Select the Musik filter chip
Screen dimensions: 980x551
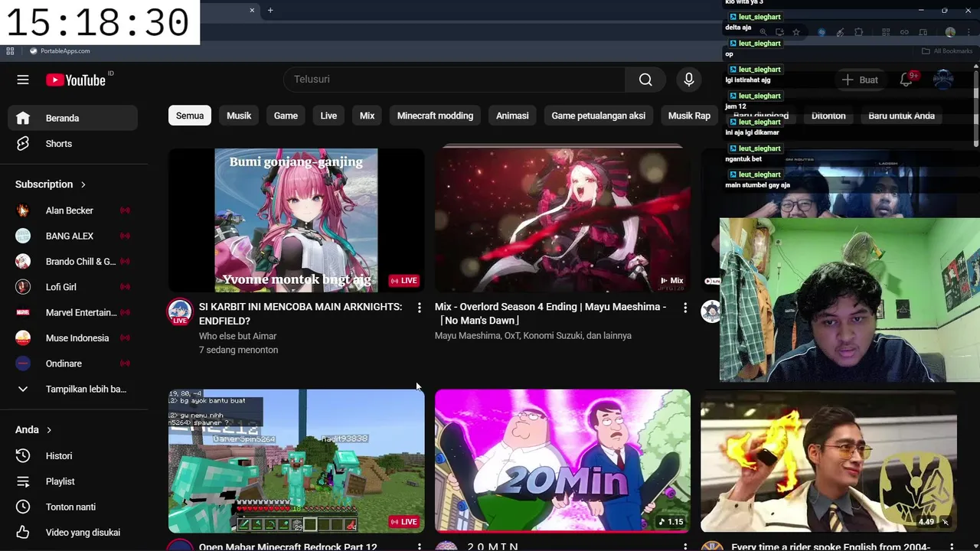pos(239,116)
